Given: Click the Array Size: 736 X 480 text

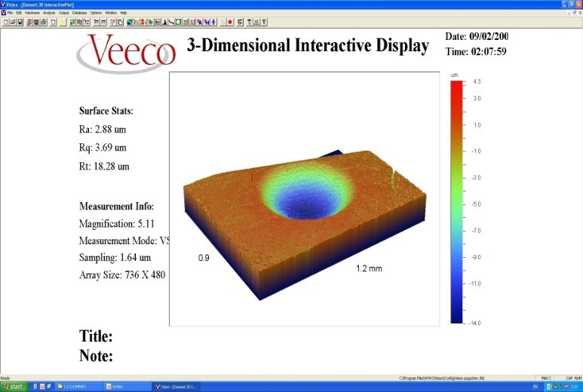Looking at the screenshot, I should click(x=122, y=275).
